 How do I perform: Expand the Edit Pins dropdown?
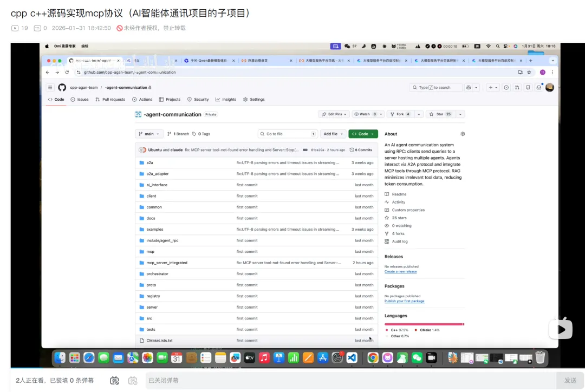(x=334, y=114)
